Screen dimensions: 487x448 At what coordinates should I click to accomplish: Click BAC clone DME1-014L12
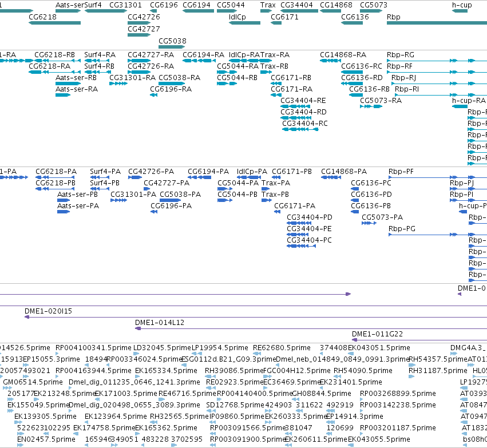click(311, 328)
